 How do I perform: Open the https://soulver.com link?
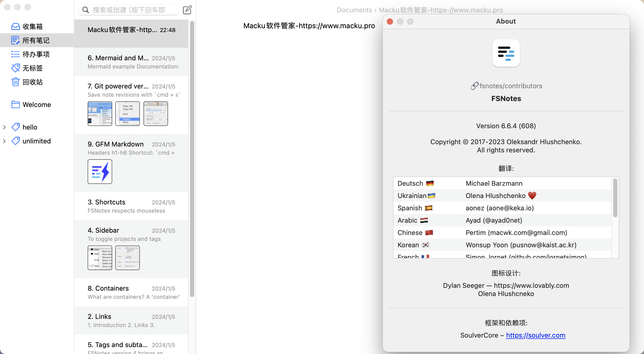click(536, 335)
